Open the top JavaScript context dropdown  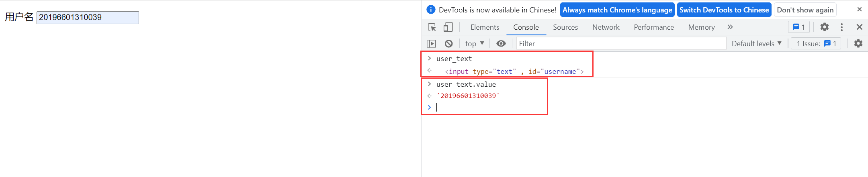475,43
